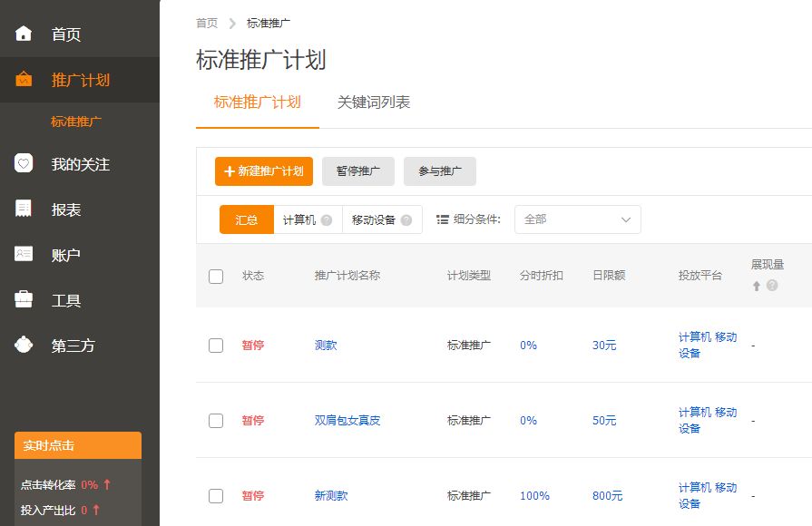The width and height of the screenshot is (812, 526).
Task: Open the 报表 reports icon
Action: point(25,209)
